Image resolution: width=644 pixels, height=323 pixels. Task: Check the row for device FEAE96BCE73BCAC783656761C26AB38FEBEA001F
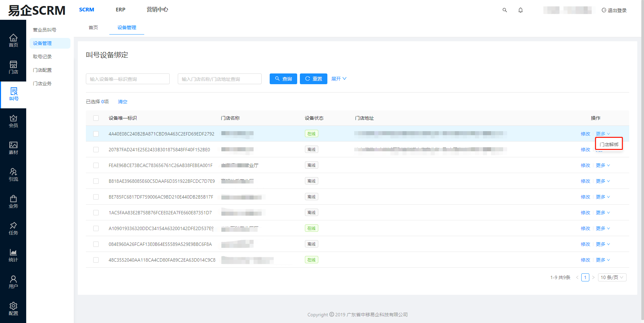pos(96,165)
